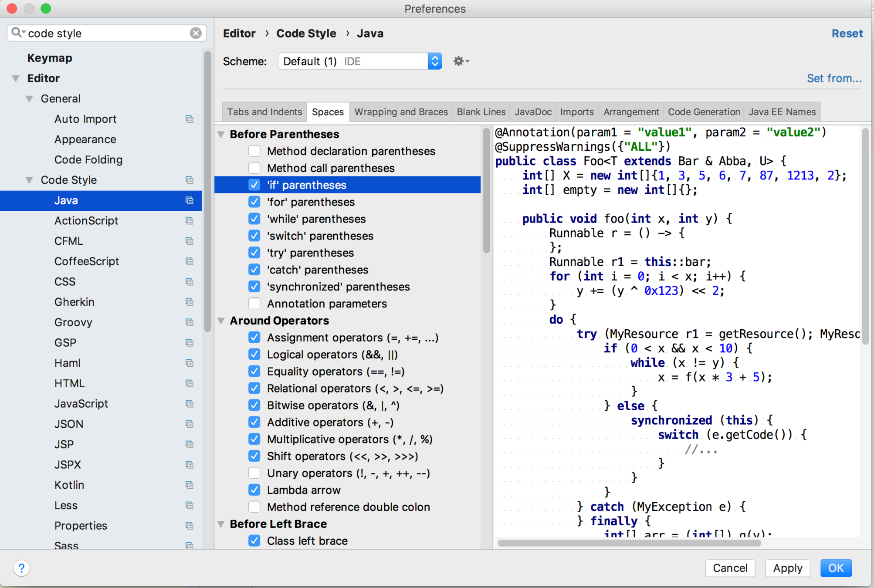
Task: Enable Method declaration parentheses checkbox
Action: coord(254,151)
